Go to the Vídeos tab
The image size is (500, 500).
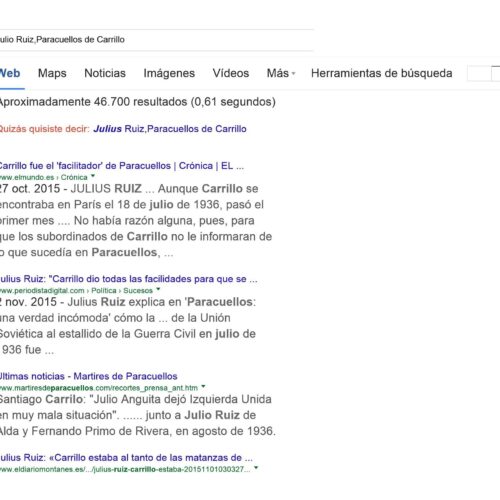[x=231, y=73]
